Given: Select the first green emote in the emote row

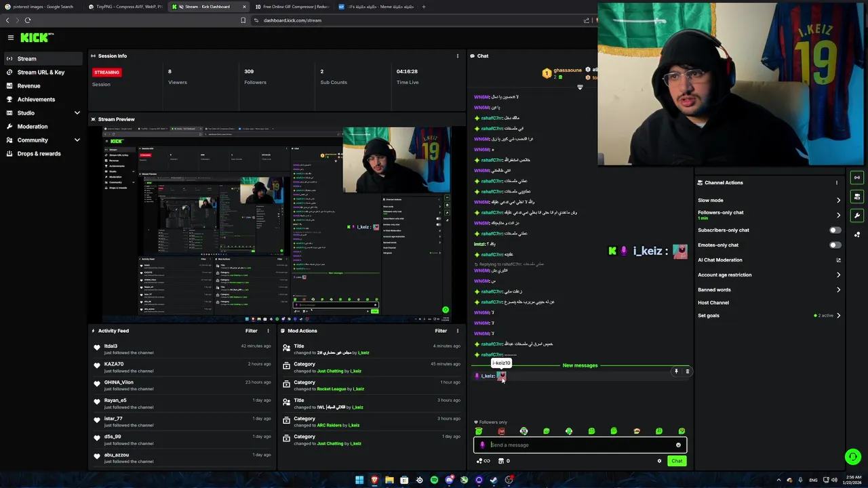Looking at the screenshot, I should point(479,431).
